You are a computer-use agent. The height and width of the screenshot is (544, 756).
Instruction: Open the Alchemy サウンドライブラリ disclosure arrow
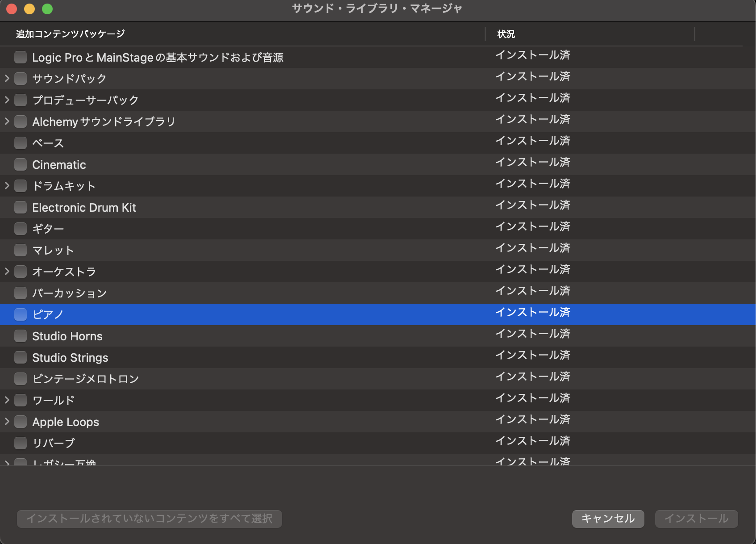7,121
